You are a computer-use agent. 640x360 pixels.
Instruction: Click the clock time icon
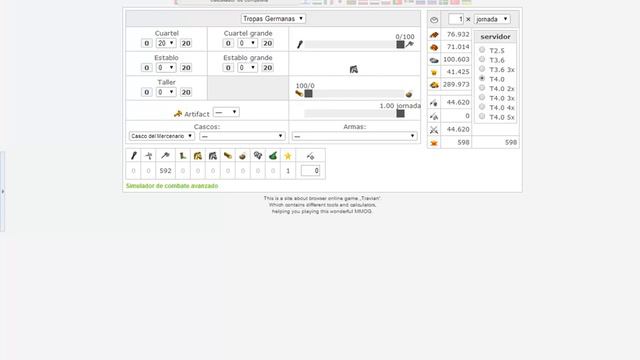tap(434, 20)
